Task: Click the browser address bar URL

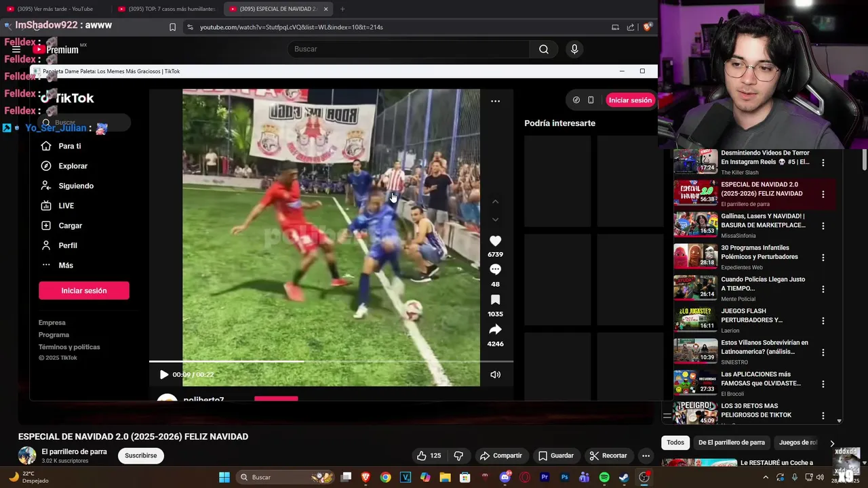Action: [292, 27]
